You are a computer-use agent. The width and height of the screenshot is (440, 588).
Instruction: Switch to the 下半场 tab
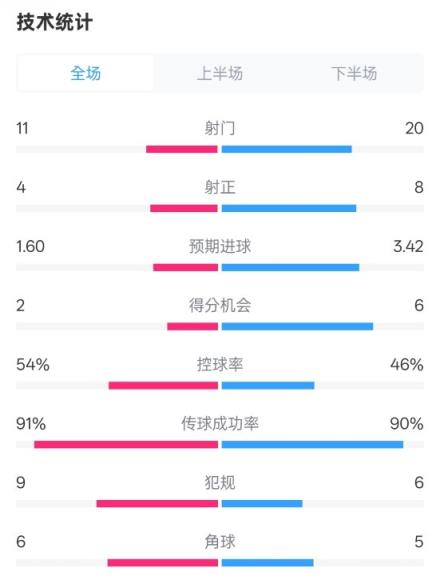354,73
